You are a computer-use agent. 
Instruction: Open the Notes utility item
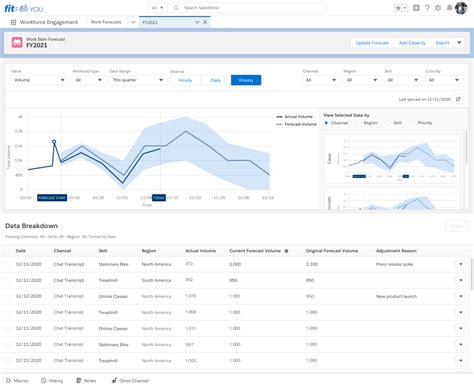pos(86,381)
